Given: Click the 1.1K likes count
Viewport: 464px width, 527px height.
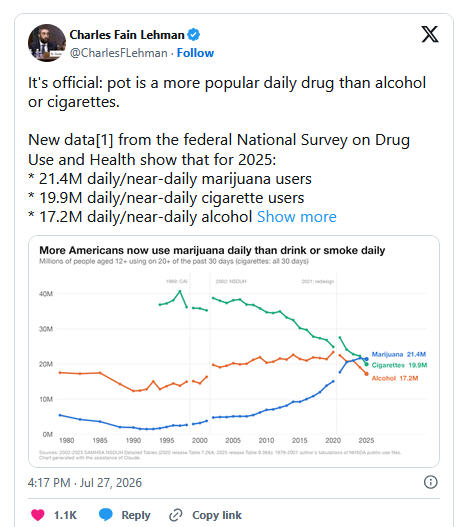Looking at the screenshot, I should tap(65, 515).
